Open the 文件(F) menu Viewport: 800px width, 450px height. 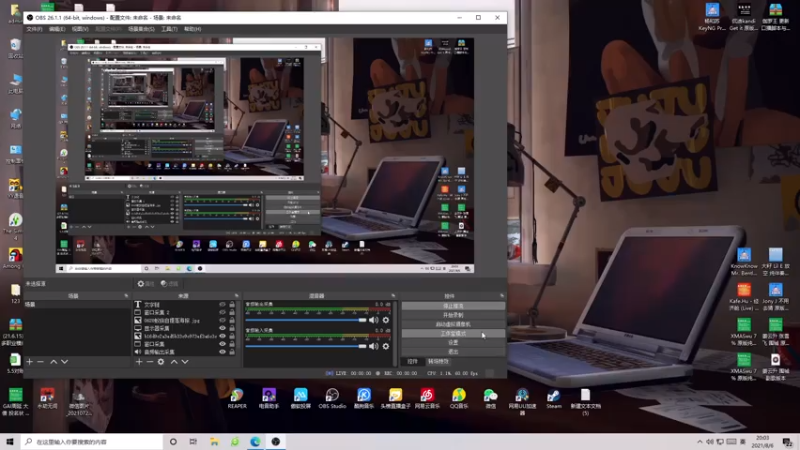[x=34, y=29]
